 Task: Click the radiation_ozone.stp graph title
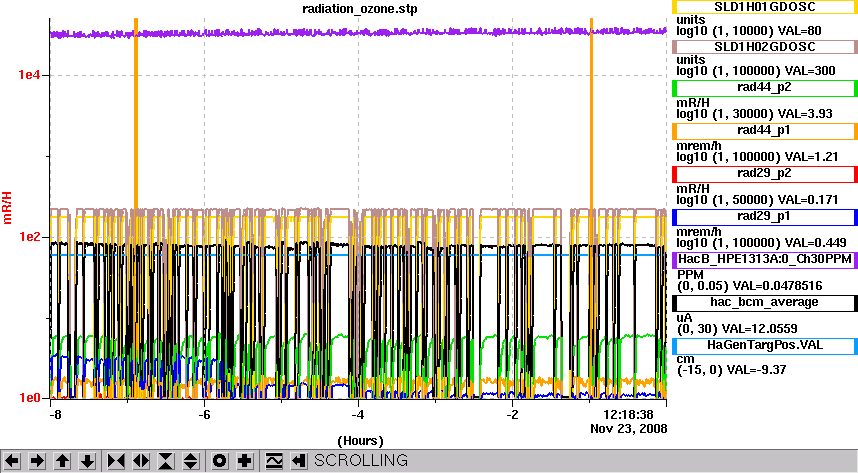[360, 9]
